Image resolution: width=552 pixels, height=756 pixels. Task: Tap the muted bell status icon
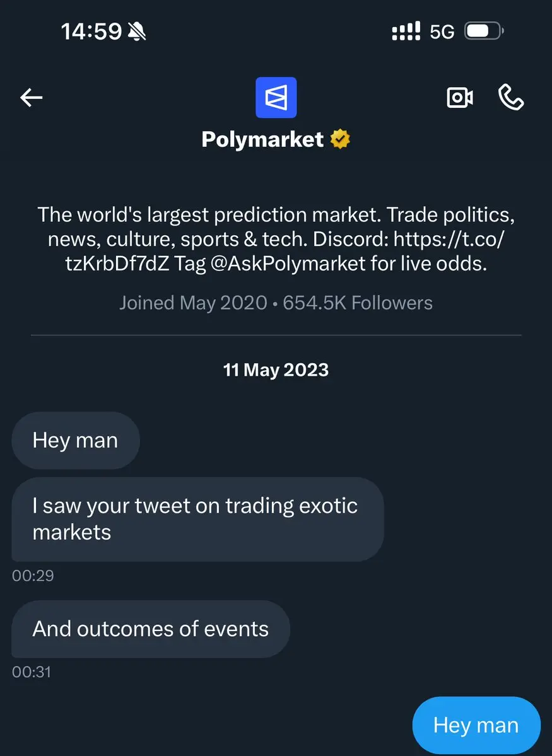point(136,31)
